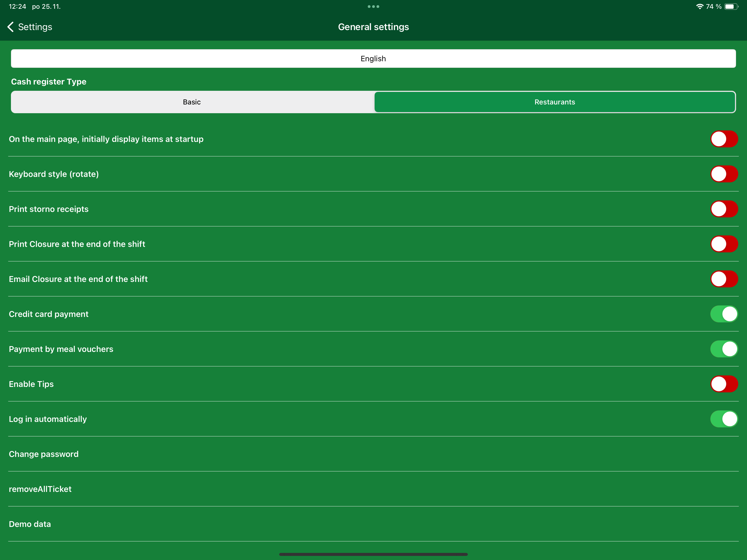This screenshot has height=560, width=747.
Task: Open the English language selector
Action: (x=373, y=58)
